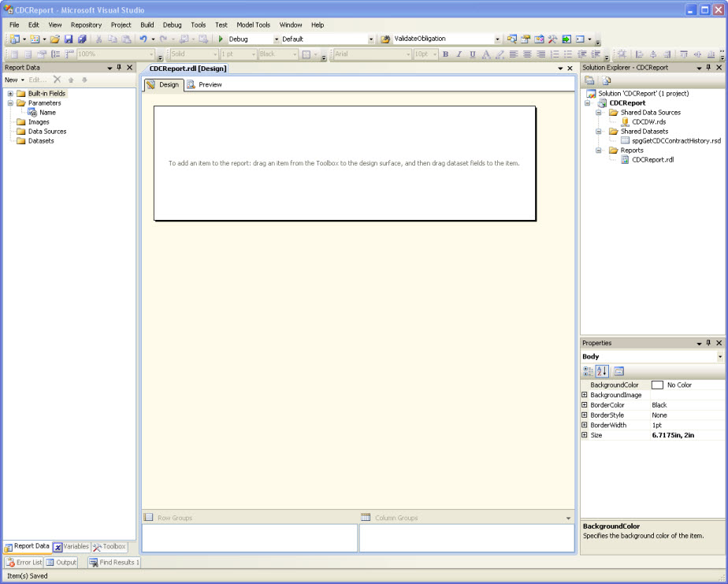Open the ValidateObligation find combo box dropdown
Viewport: 728px width, 584px height.
(497, 39)
